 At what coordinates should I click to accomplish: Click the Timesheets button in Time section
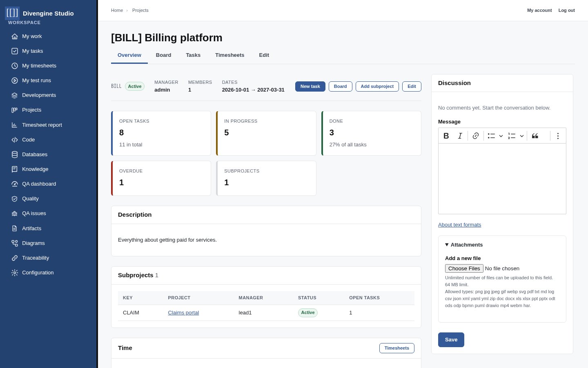click(397, 348)
